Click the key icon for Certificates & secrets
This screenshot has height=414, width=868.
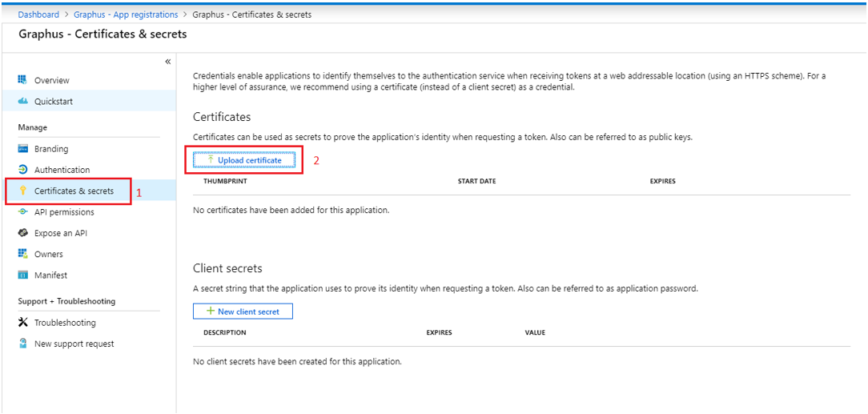click(x=22, y=191)
